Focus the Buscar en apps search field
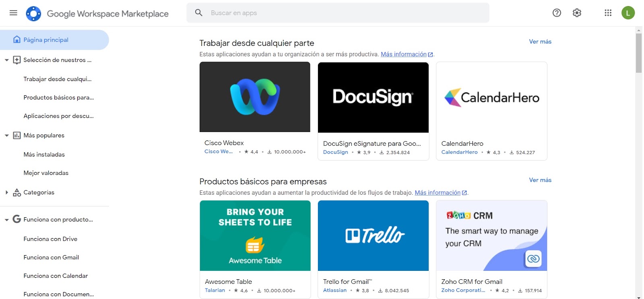 pos(338,13)
